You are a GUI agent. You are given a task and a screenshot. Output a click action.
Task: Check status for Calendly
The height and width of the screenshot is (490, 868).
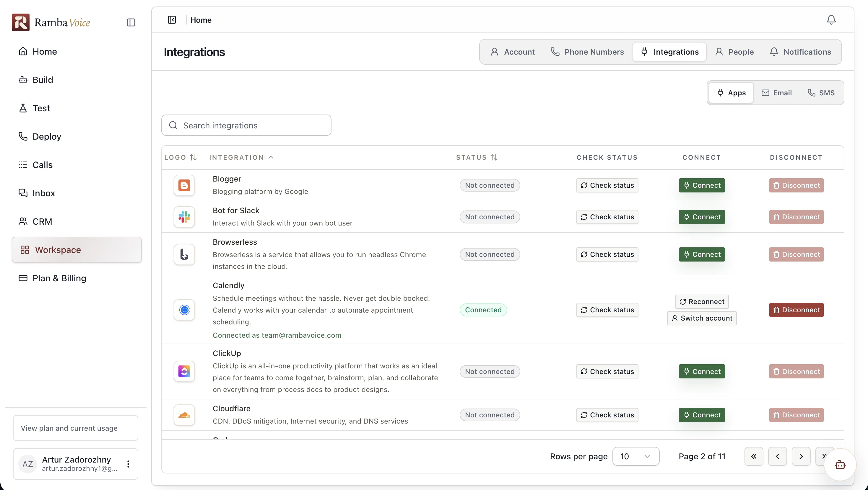[607, 310]
